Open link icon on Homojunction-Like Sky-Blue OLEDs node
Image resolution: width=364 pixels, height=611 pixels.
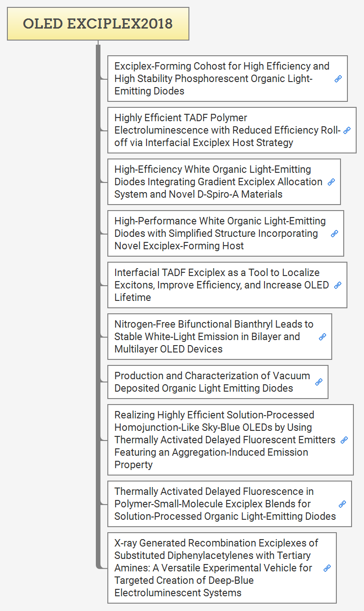pyautogui.click(x=344, y=440)
